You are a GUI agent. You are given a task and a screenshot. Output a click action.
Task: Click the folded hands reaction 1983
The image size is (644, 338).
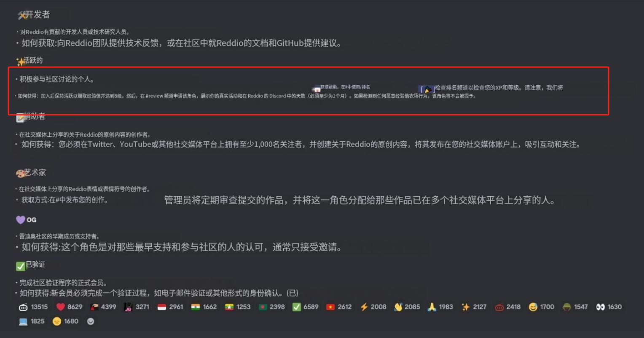pos(440,307)
